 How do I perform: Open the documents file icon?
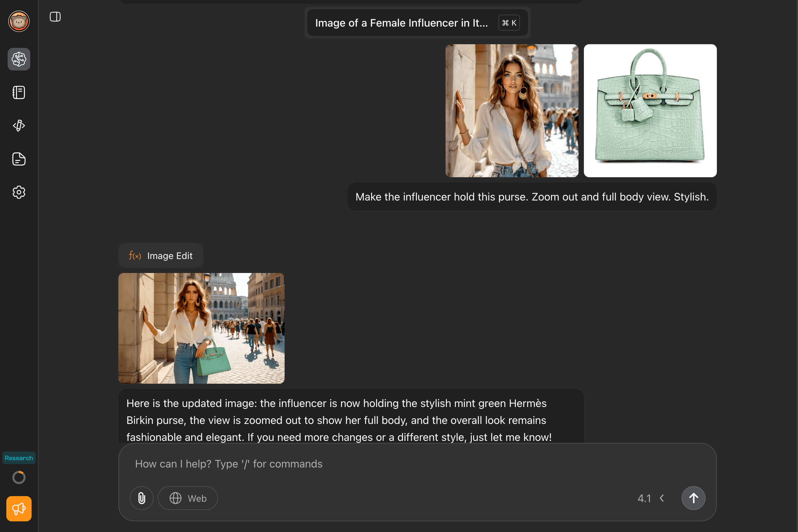pyautogui.click(x=19, y=159)
